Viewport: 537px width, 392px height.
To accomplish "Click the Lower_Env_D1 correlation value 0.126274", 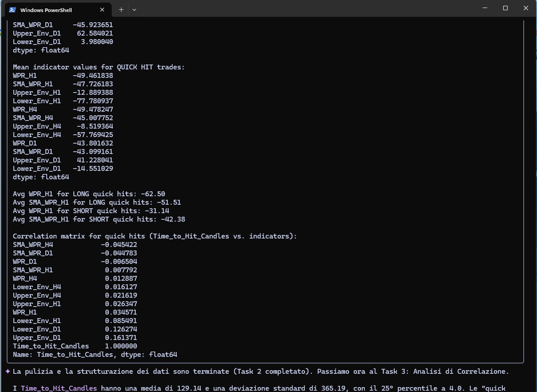I will tap(121, 329).
